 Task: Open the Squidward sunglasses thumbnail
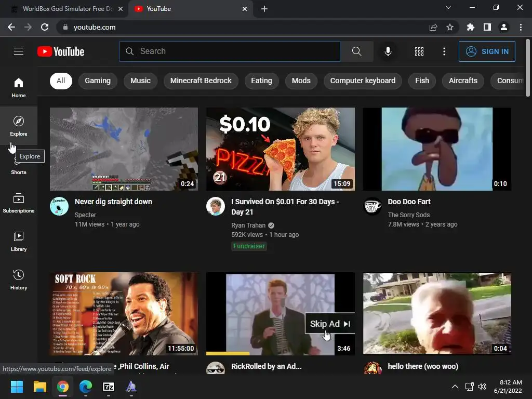coord(437,149)
